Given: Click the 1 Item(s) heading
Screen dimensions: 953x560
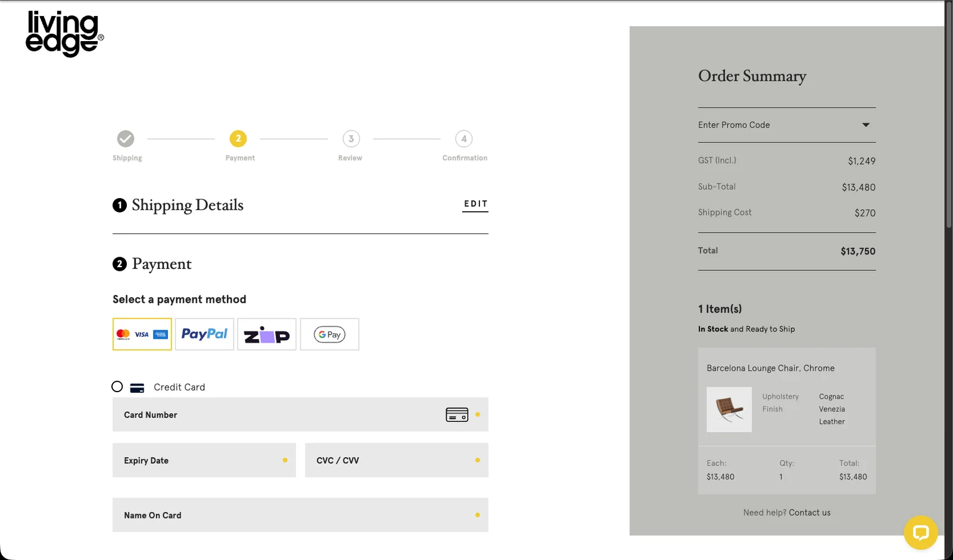Looking at the screenshot, I should pos(720,309).
